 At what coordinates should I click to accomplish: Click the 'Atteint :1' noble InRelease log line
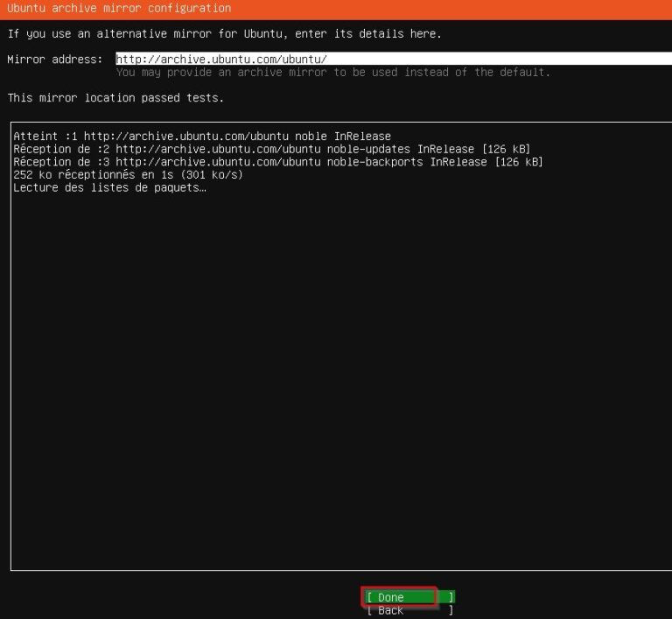coord(202,137)
